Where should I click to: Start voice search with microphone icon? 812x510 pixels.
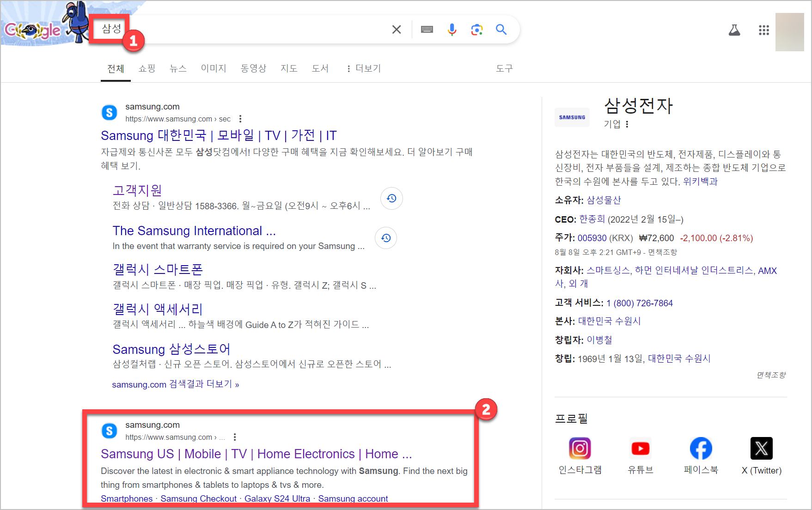(x=452, y=30)
